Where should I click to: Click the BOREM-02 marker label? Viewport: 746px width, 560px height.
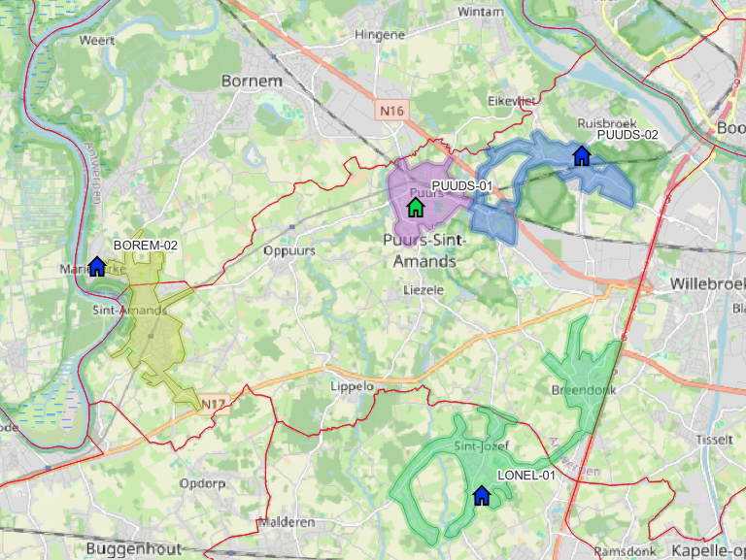pos(145,246)
